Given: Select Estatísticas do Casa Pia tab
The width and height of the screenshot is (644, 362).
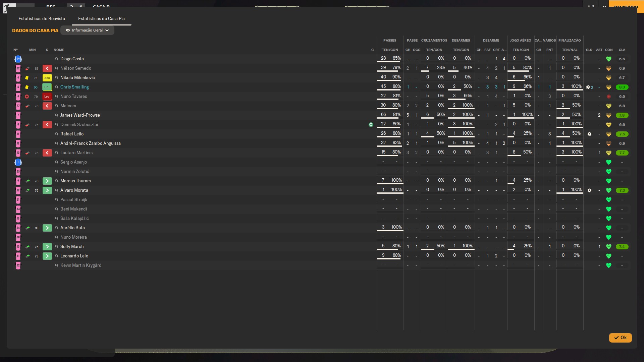Looking at the screenshot, I should click(x=101, y=18).
